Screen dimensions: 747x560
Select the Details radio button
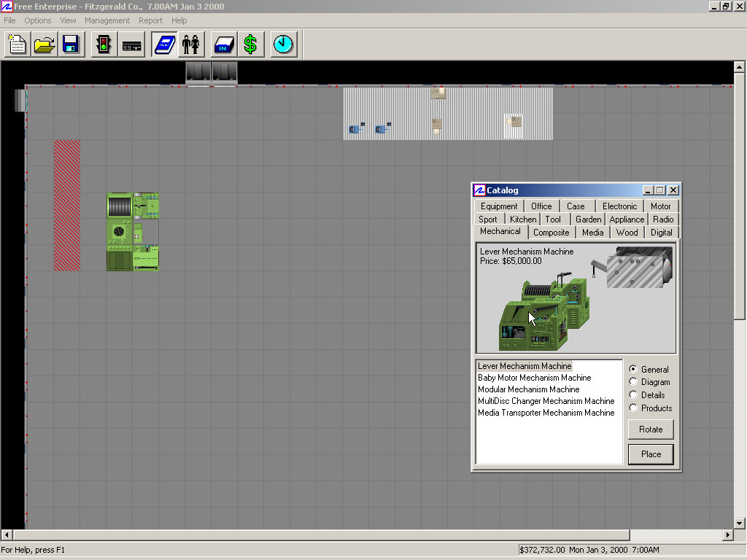point(633,395)
